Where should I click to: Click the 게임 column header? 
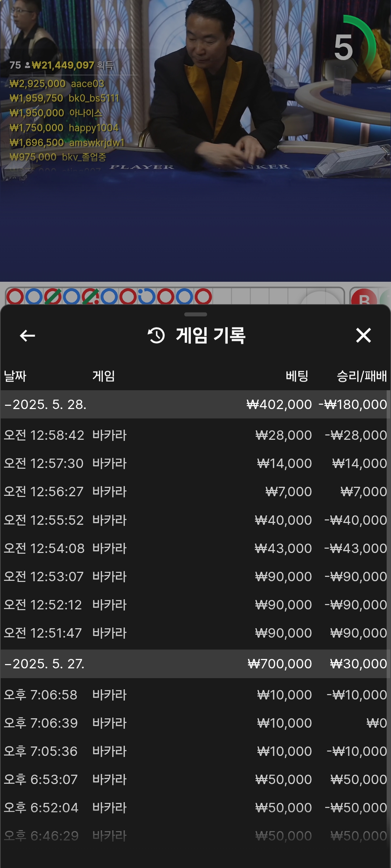[104, 376]
